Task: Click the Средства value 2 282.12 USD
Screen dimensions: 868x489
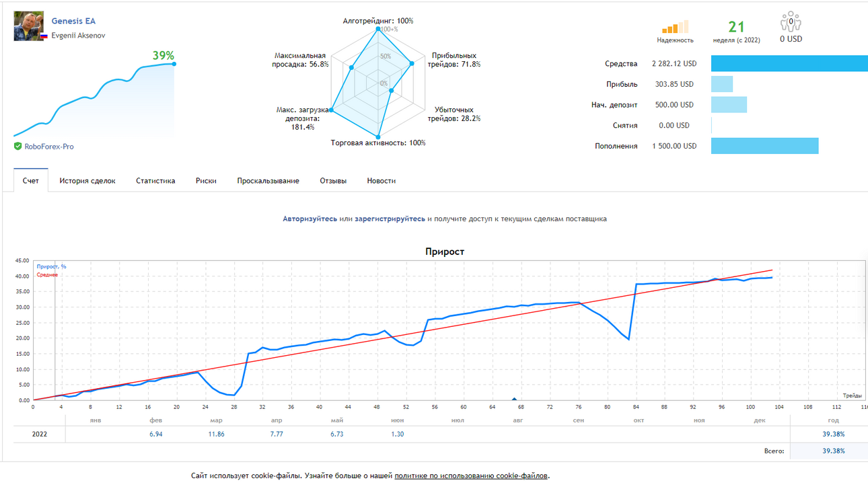Action: pos(674,64)
